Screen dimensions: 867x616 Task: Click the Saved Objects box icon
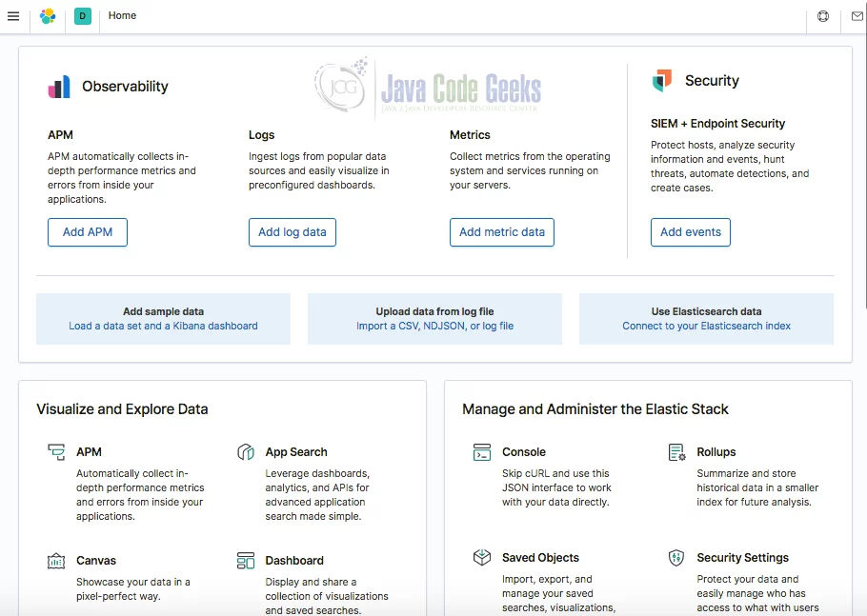(482, 557)
